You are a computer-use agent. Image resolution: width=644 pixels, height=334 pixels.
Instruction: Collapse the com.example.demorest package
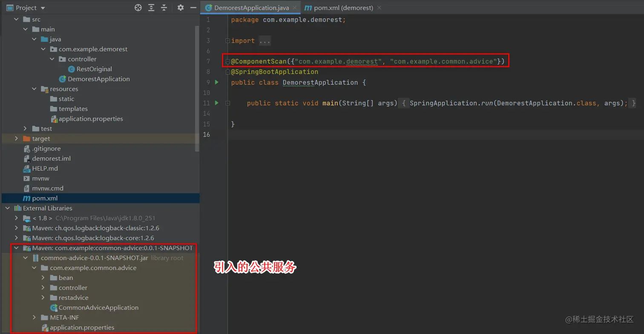(x=43, y=49)
